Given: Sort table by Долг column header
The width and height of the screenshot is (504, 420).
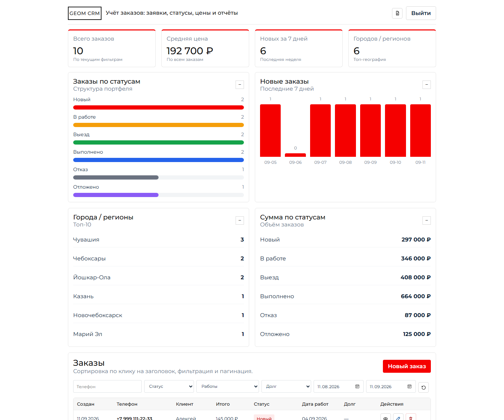Looking at the screenshot, I should 350,404.
